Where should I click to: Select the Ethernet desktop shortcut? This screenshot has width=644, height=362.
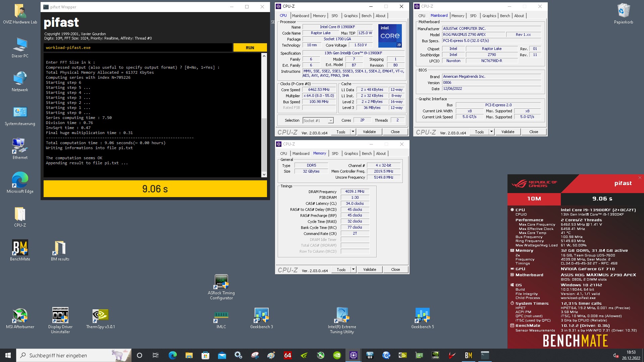pyautogui.click(x=20, y=149)
